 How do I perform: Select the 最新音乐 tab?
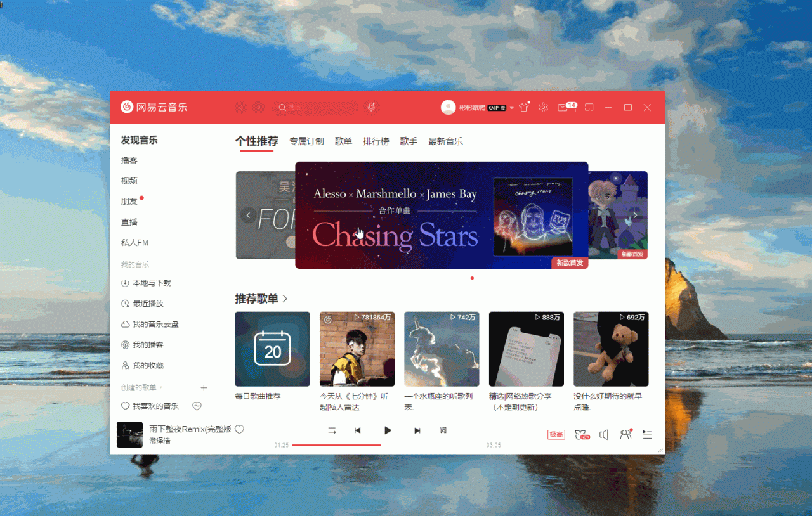coord(445,141)
